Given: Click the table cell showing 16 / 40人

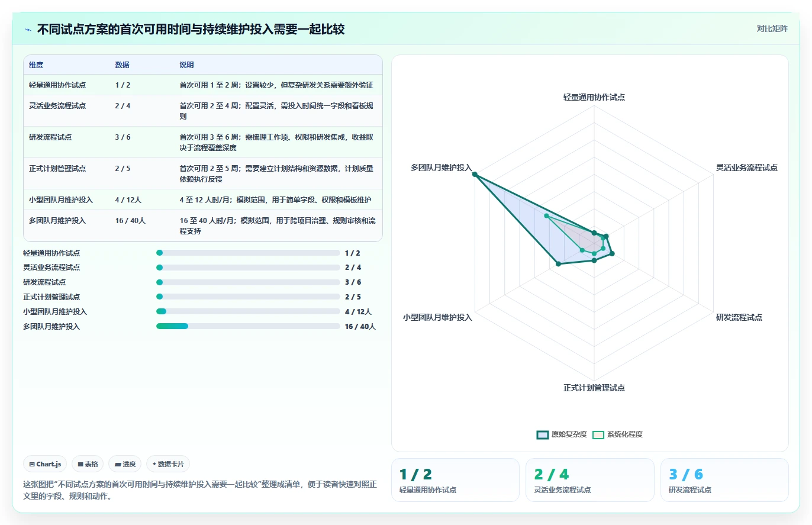Looking at the screenshot, I should point(131,221).
